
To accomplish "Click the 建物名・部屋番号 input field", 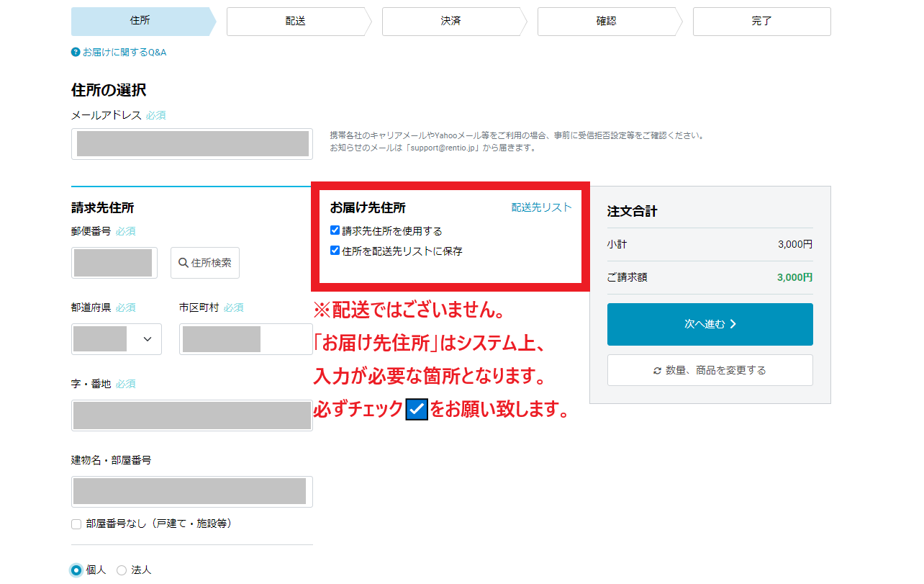I will (x=192, y=492).
